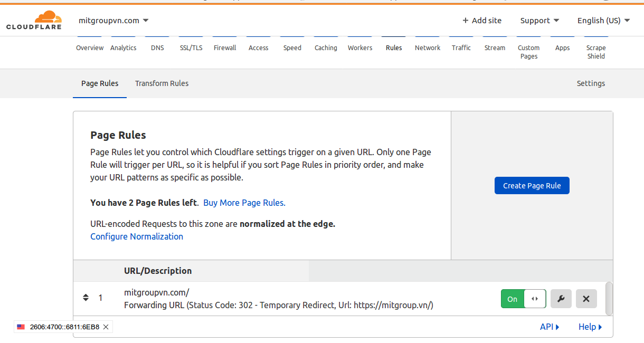Open the Custom Pages section
Viewport: 644px width, 343px height.
point(529,52)
